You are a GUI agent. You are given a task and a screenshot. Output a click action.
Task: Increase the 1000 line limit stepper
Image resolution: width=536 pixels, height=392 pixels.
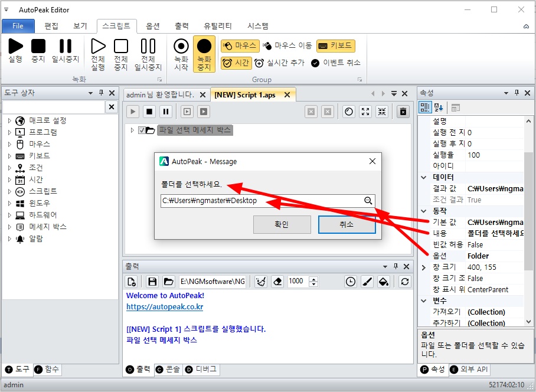[313, 279]
